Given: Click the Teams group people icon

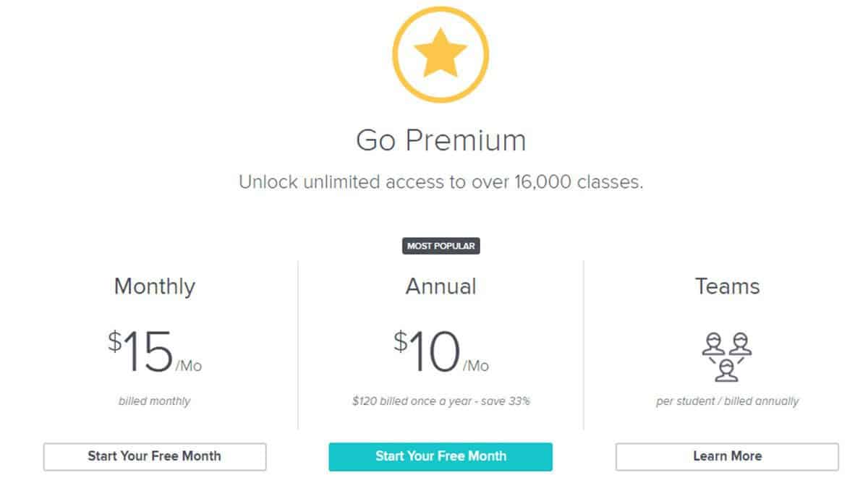Looking at the screenshot, I should point(727,356).
